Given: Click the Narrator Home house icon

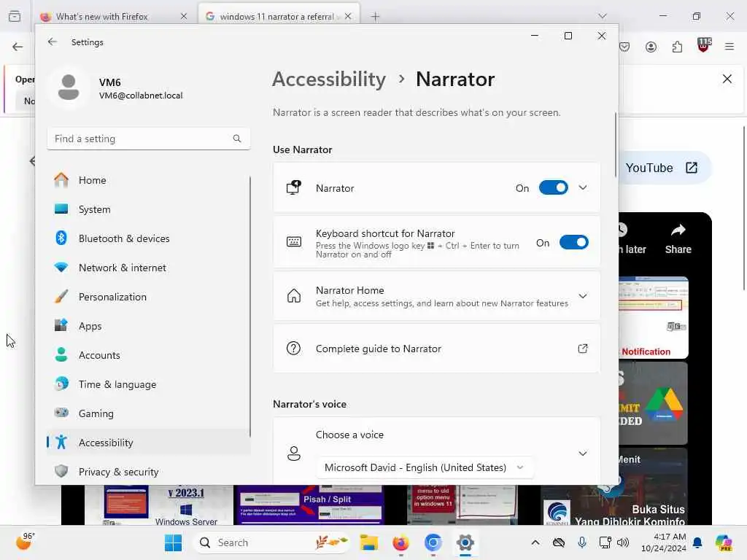Looking at the screenshot, I should 293,296.
